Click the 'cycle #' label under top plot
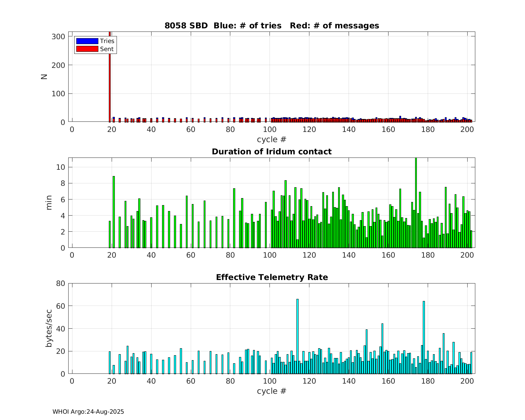Viewport: 525px width, 420px height. [x=272, y=139]
